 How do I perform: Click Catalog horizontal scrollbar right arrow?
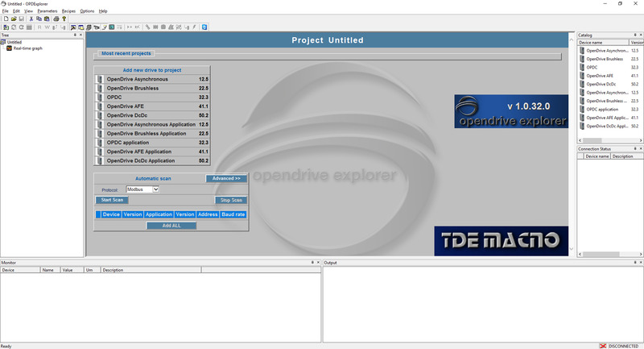[640, 140]
